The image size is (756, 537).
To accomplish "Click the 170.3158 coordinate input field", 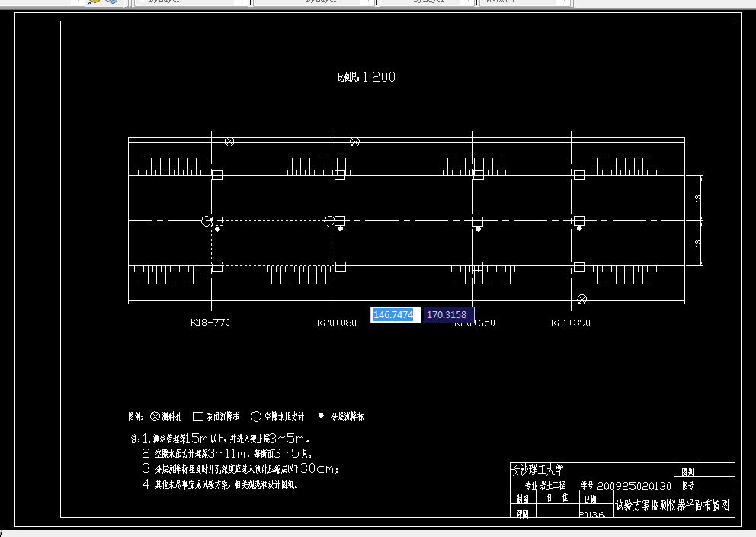I will click(449, 315).
